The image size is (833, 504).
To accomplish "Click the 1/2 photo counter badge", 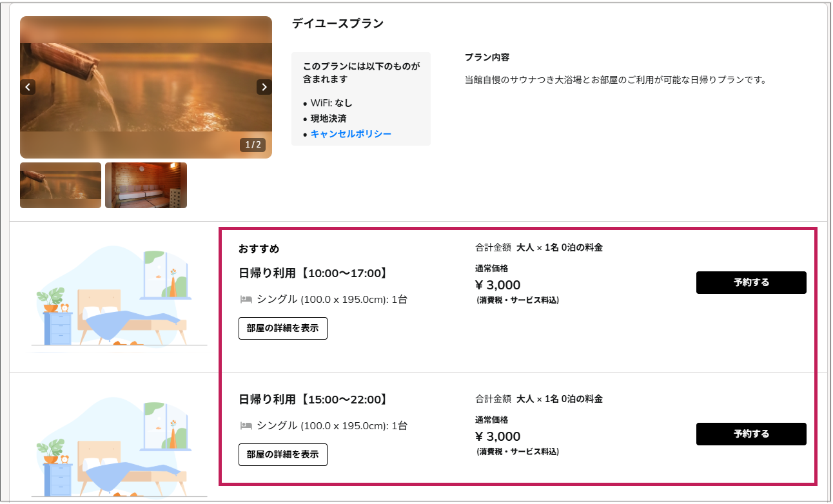I will pyautogui.click(x=253, y=145).
